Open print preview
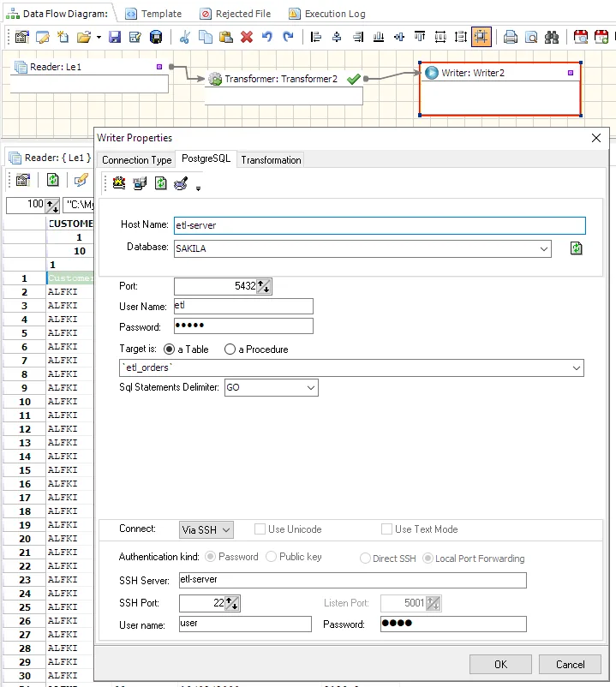This screenshot has width=616, height=687. (x=531, y=37)
